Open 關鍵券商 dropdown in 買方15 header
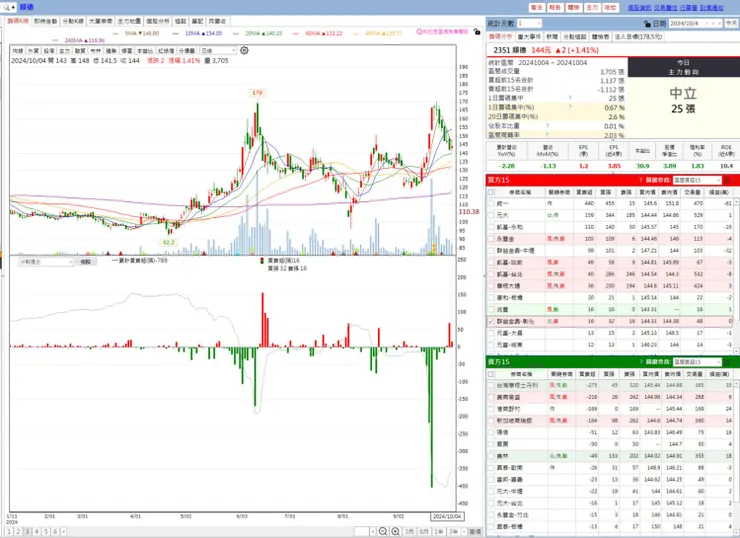This screenshot has height=538, width=740. click(x=697, y=180)
